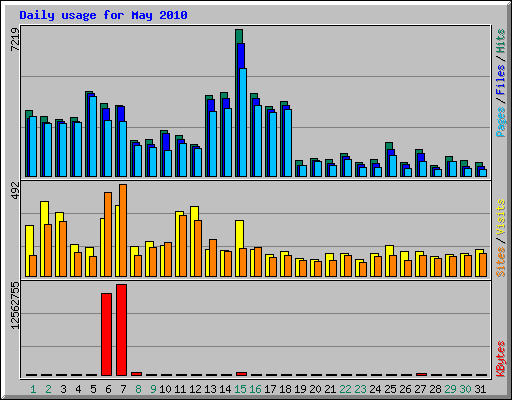Viewport: 512px width, 400px height.
Task: Click day 29 on the x-axis
Action: click(450, 389)
